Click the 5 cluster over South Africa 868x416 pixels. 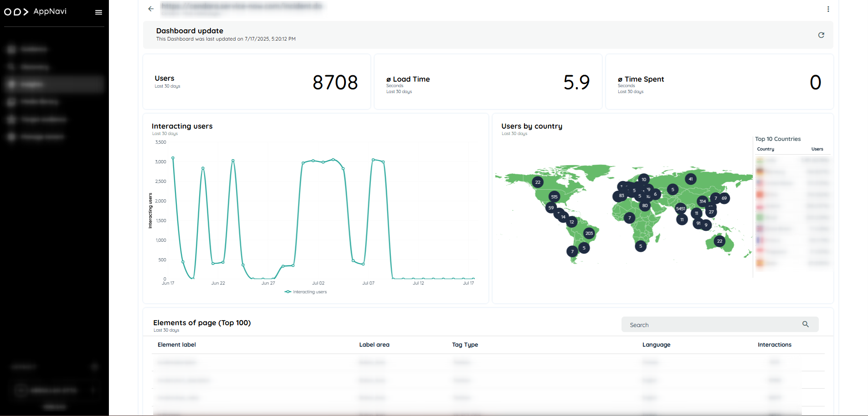click(x=641, y=246)
